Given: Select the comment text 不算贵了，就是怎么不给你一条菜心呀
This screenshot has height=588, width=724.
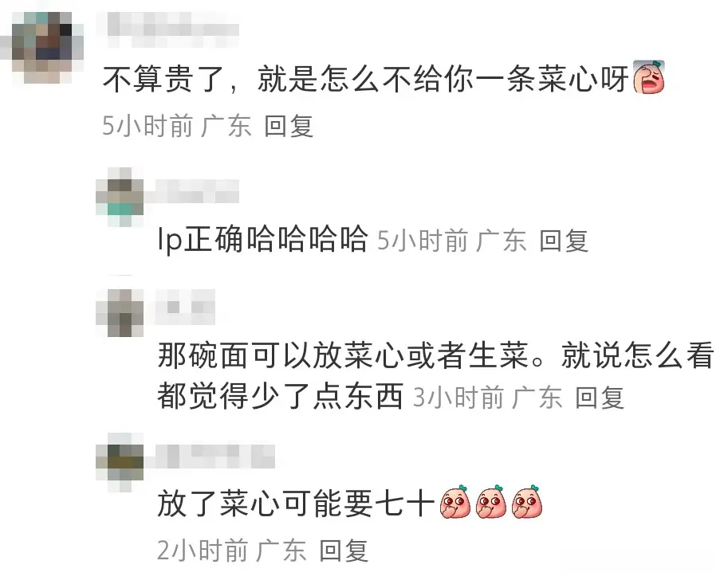Looking at the screenshot, I should coord(366,79).
